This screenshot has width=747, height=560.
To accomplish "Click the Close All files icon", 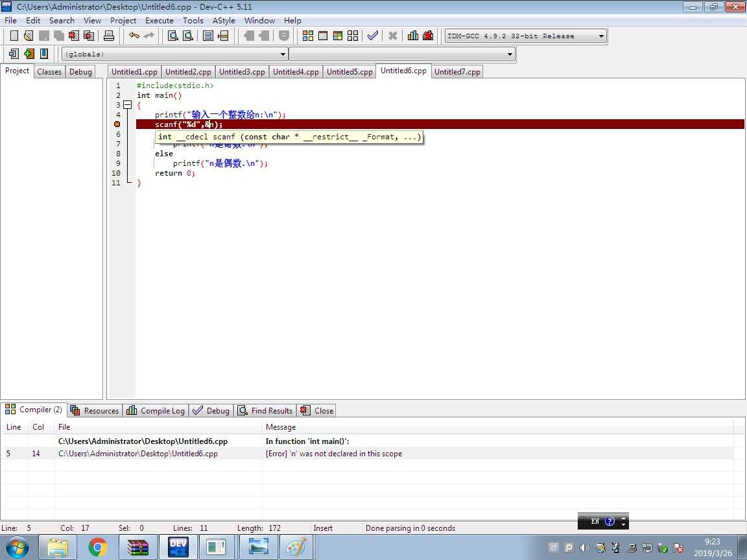I will (x=89, y=36).
